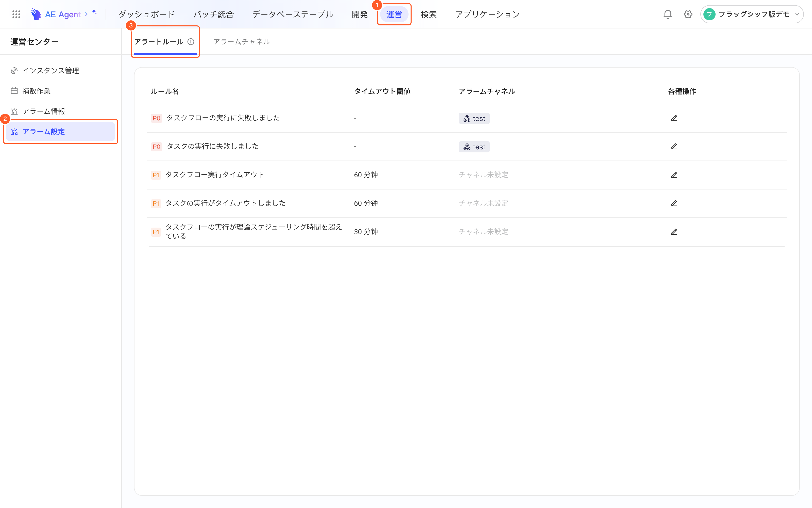Click the P1 badge of タスクフロー実行タイムアウト
812x508 pixels.
[x=156, y=175]
